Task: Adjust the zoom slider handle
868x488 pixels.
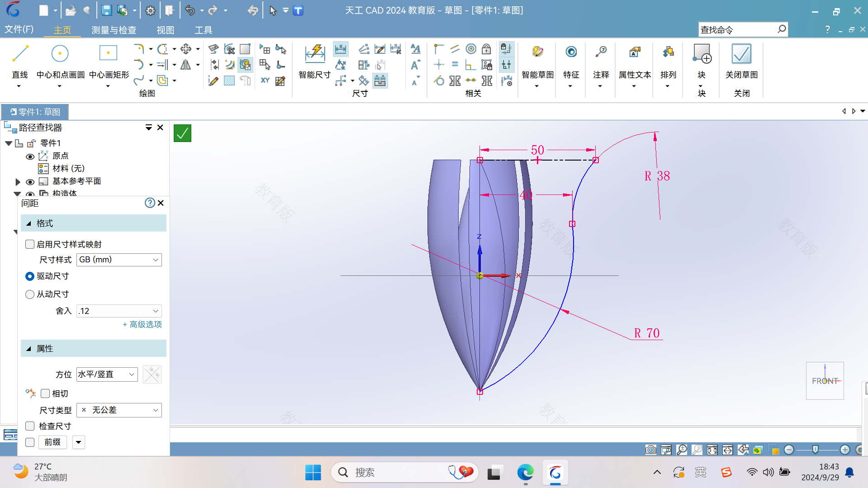Action: (x=815, y=450)
